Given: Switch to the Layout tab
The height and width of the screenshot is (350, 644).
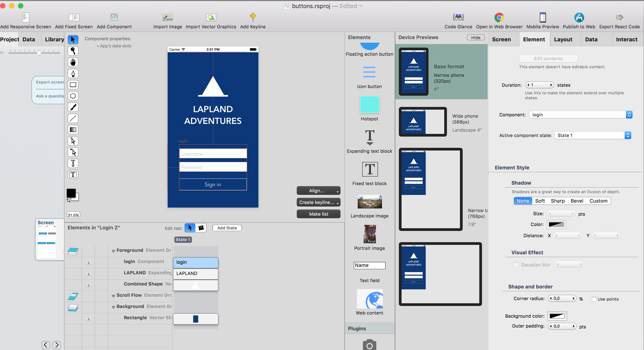Looking at the screenshot, I should [563, 39].
